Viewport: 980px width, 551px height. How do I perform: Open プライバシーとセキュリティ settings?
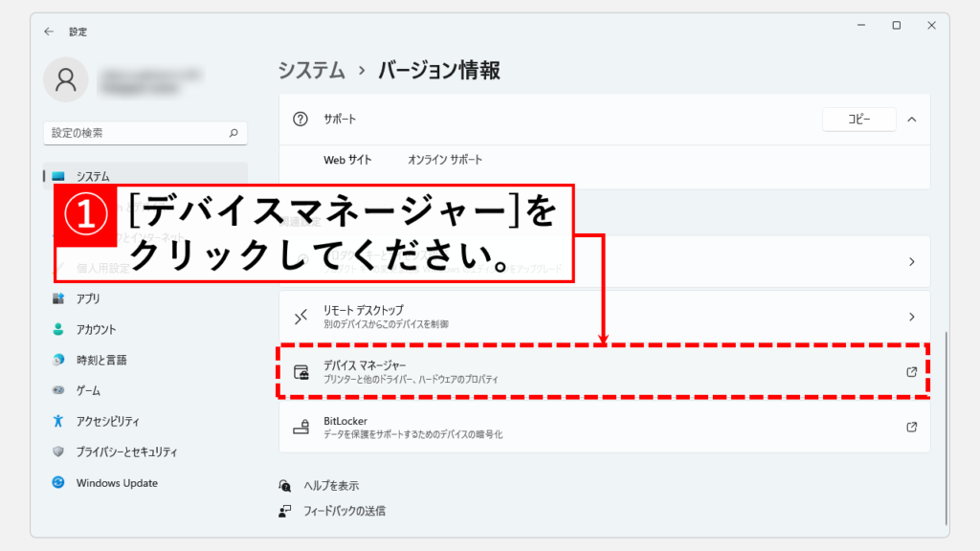pos(126,452)
